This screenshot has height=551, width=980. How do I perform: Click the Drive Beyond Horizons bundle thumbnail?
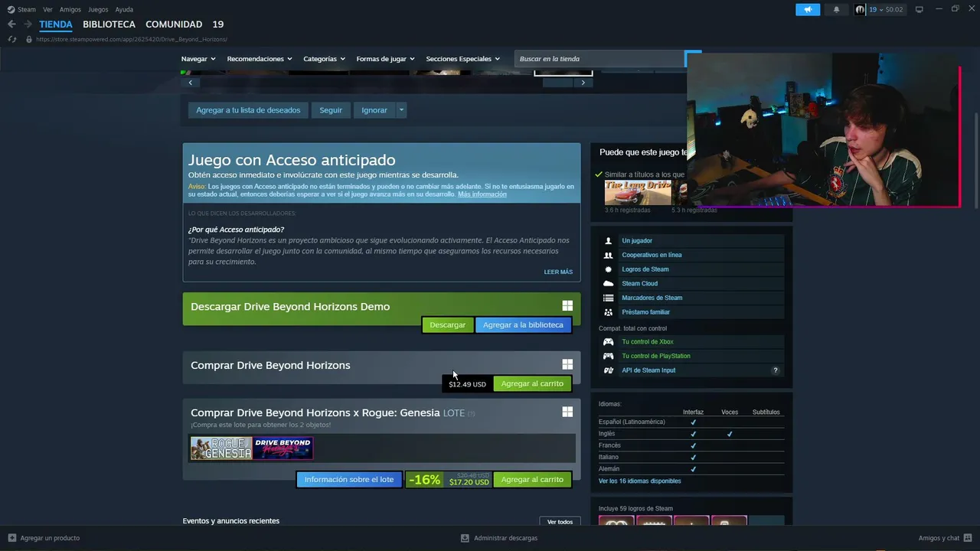[283, 448]
